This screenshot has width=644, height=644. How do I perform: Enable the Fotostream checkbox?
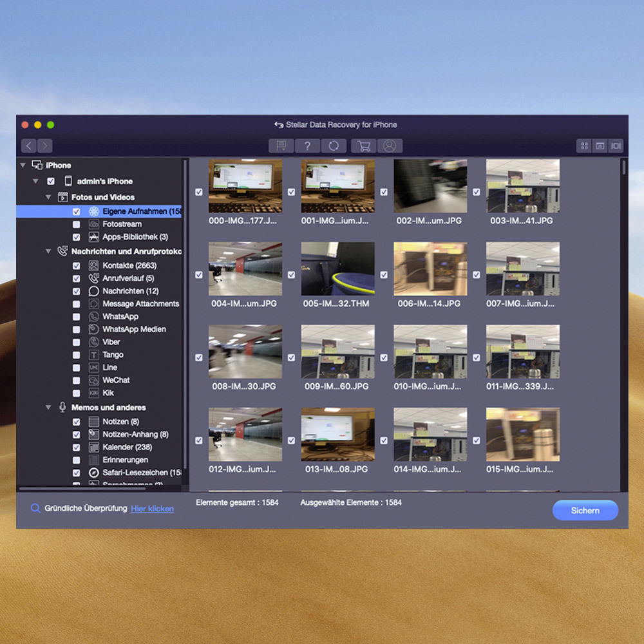[x=77, y=224]
